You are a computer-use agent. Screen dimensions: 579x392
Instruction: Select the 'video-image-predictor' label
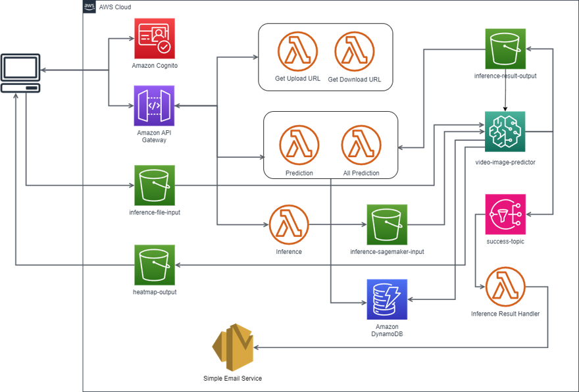(x=505, y=162)
